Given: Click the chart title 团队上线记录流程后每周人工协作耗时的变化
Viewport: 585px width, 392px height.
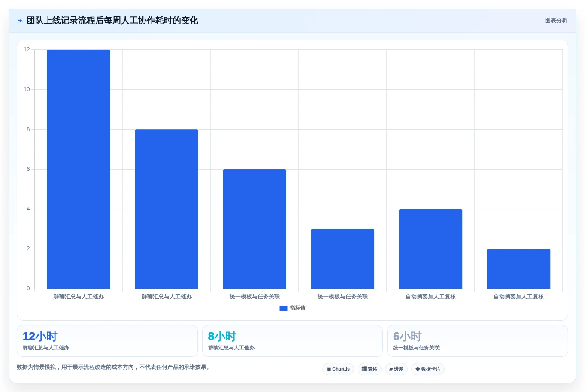Looking at the screenshot, I should click(x=112, y=21).
